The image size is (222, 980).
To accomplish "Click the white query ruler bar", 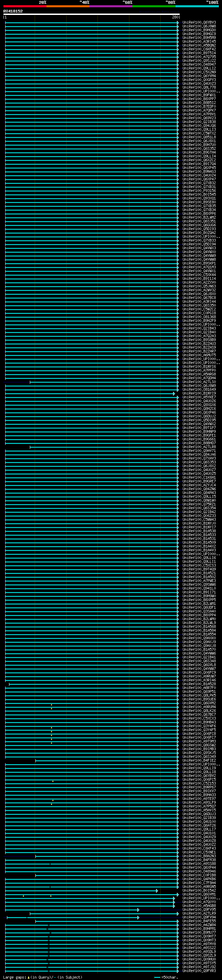I will coord(92,14).
